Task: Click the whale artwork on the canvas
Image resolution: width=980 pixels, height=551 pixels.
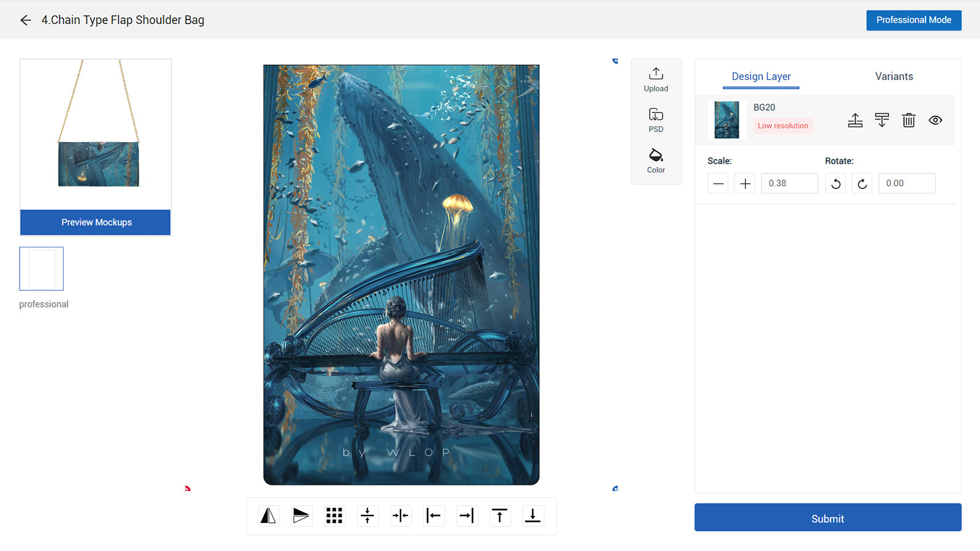Action: 401,275
